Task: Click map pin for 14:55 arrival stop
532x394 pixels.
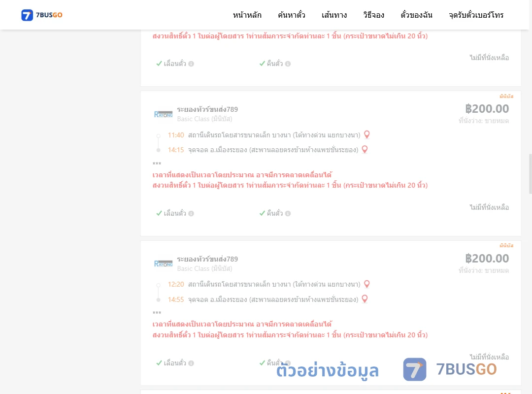Action: pyautogui.click(x=365, y=299)
